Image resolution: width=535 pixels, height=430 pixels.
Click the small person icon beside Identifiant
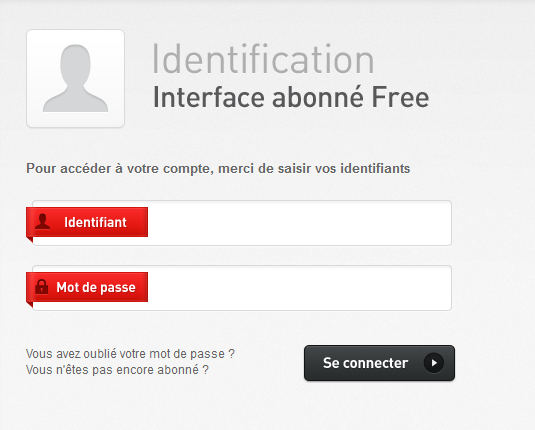43,221
